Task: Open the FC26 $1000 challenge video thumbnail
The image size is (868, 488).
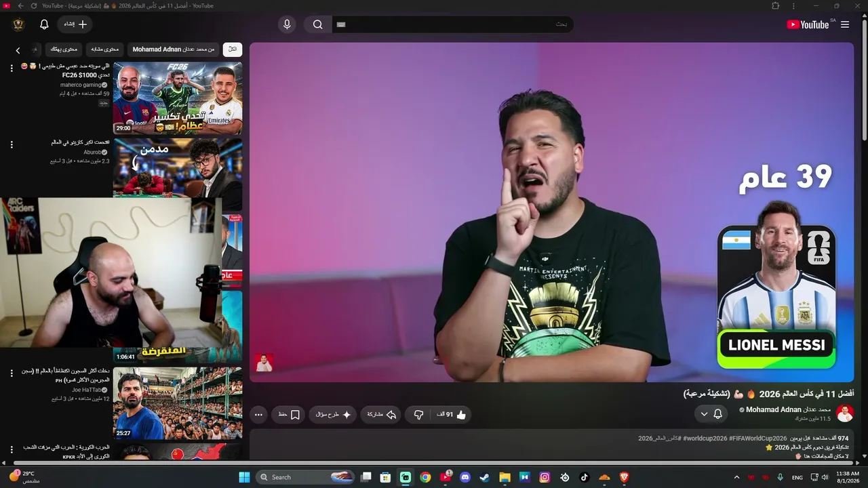Action: [x=178, y=98]
